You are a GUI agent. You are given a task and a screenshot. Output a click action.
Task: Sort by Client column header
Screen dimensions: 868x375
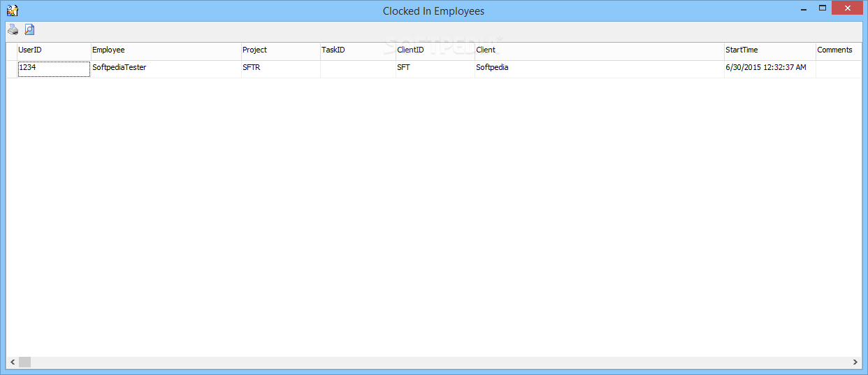click(600, 50)
